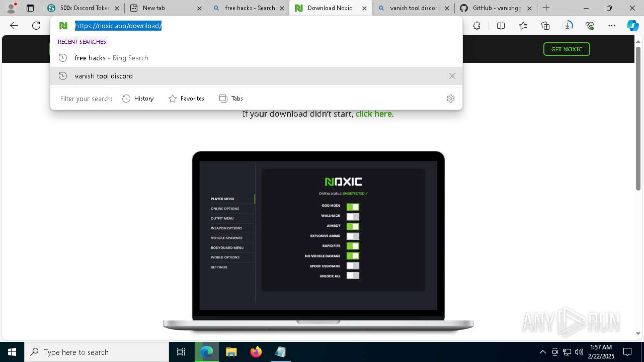Toggle the EXPLOSIVE AMMO switch
Screen dimensions: 644x362
pos(353,236)
